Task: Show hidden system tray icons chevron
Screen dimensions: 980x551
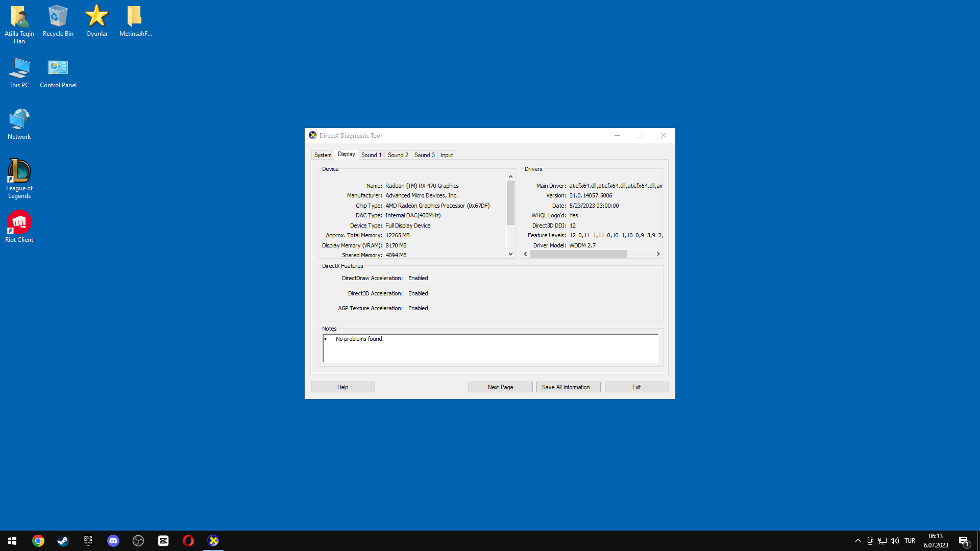Action: pos(858,541)
